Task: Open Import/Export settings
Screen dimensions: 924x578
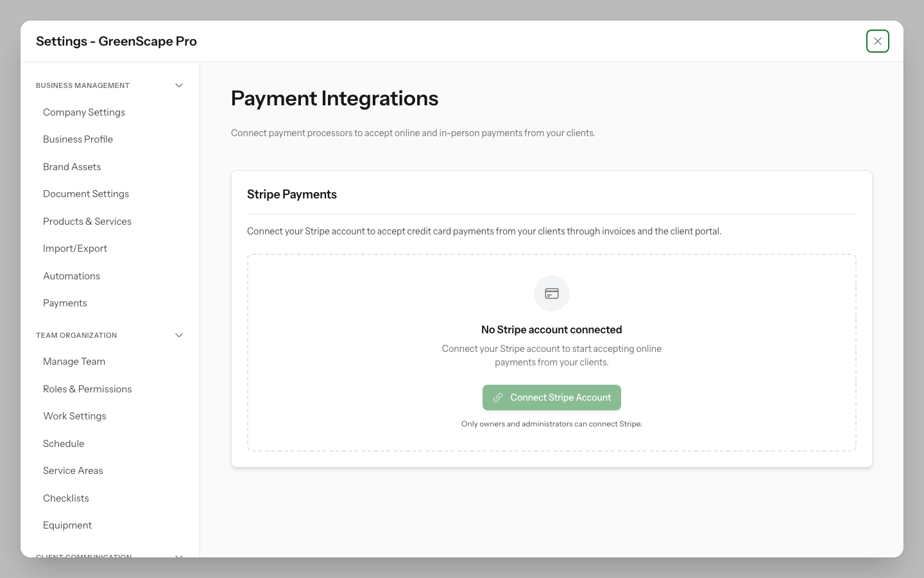Action: pos(75,249)
